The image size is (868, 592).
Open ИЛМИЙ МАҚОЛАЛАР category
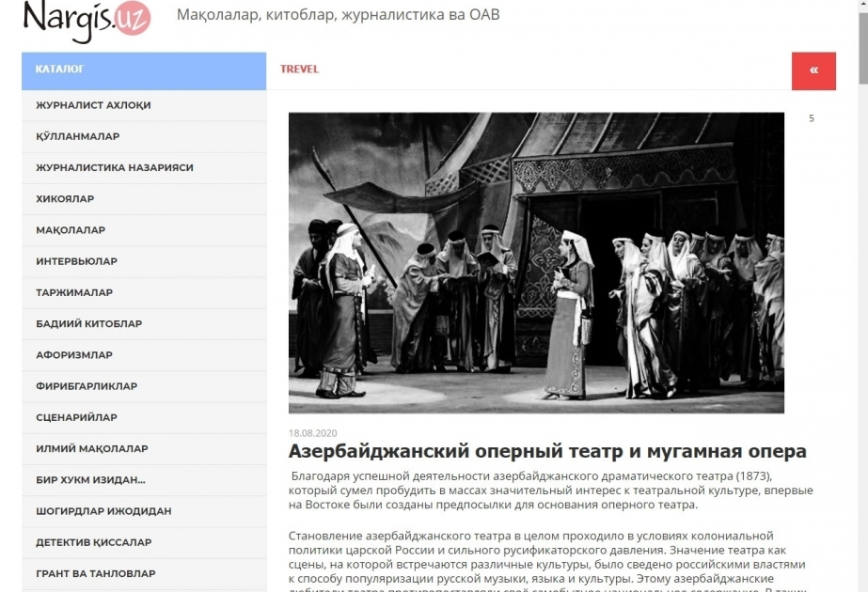tap(144, 449)
